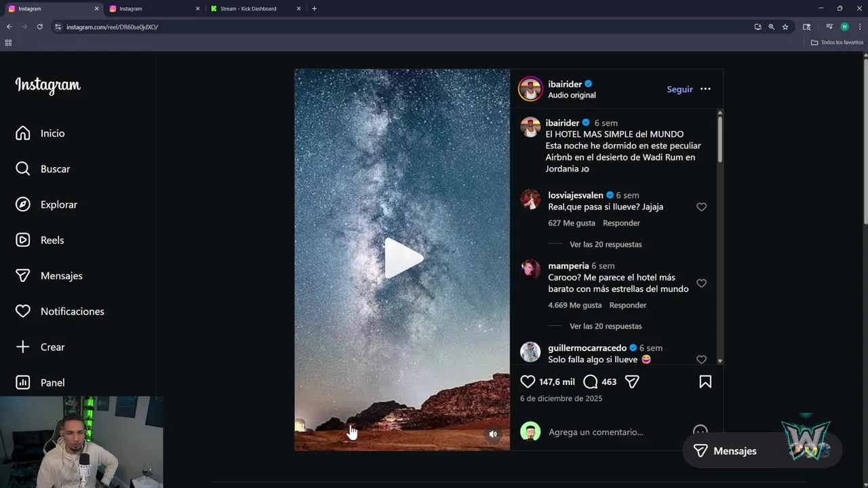The image size is (868, 488).
Task: Bookmark this page with the star
Action: click(x=785, y=27)
